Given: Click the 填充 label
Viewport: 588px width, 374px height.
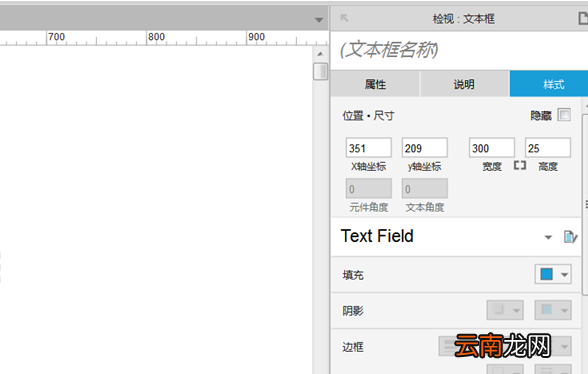Looking at the screenshot, I should click(353, 275).
